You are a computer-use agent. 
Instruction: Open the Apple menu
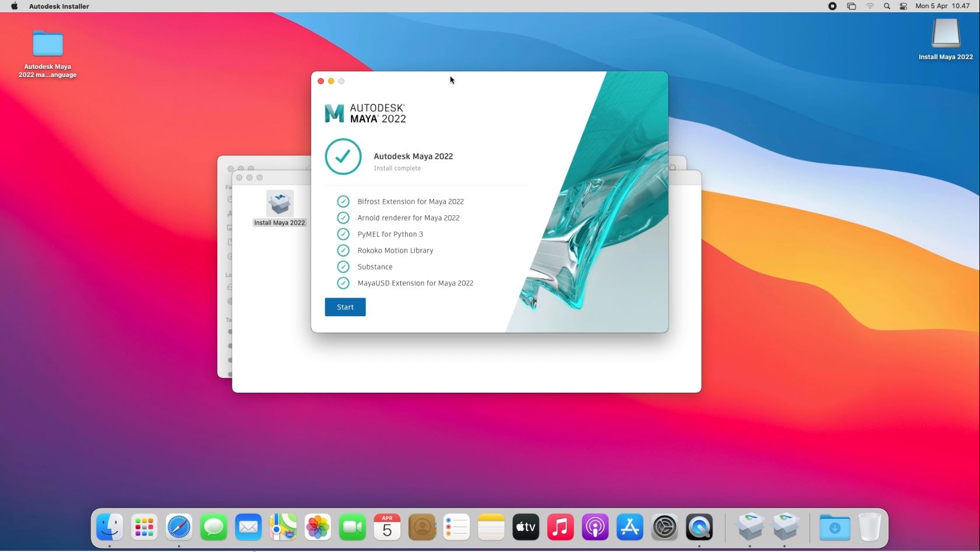(15, 6)
